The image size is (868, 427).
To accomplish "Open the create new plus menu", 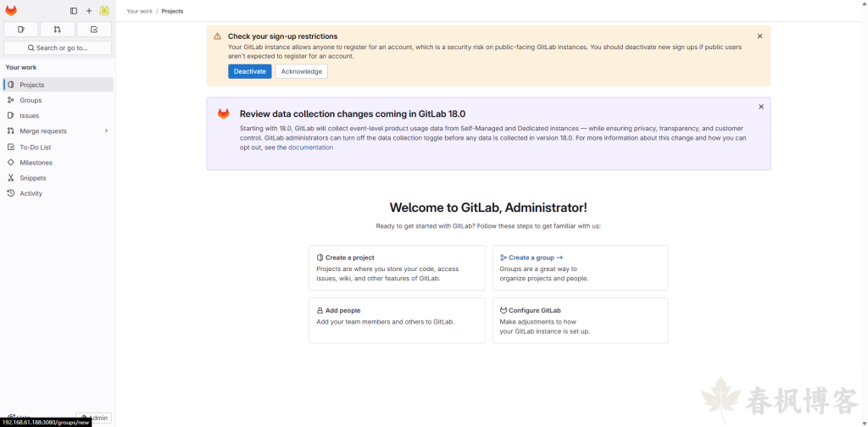I will [x=88, y=10].
